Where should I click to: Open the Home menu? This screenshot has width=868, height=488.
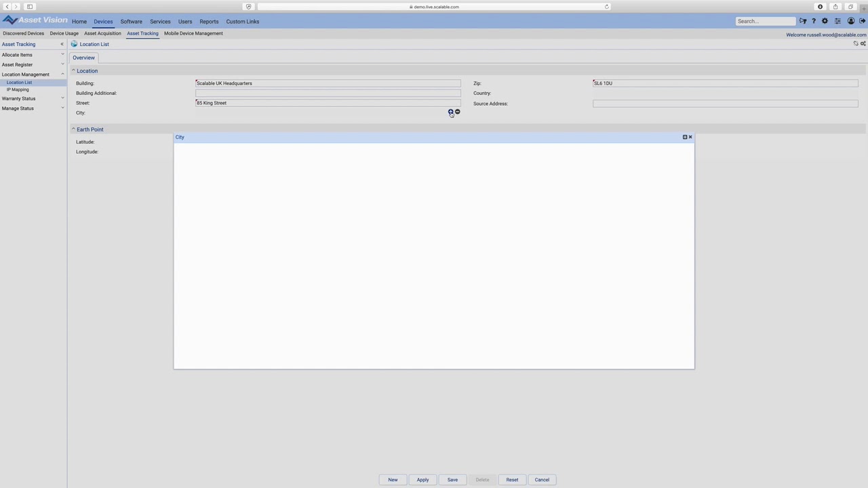[x=79, y=22]
